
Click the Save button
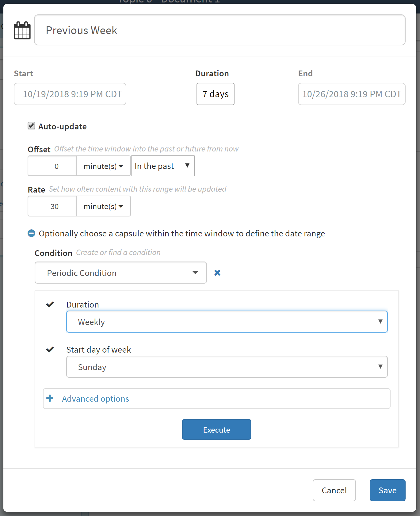[x=387, y=490]
